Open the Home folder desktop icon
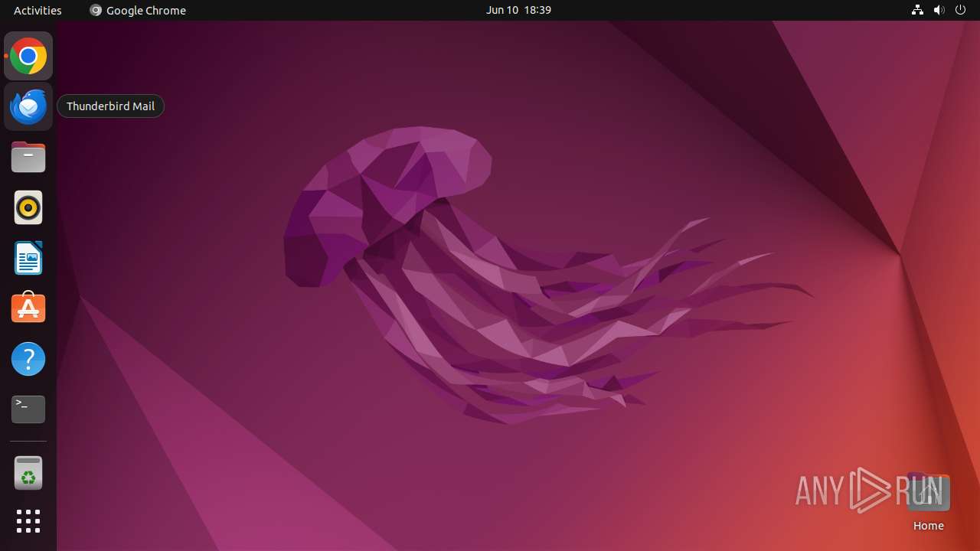 click(x=928, y=501)
